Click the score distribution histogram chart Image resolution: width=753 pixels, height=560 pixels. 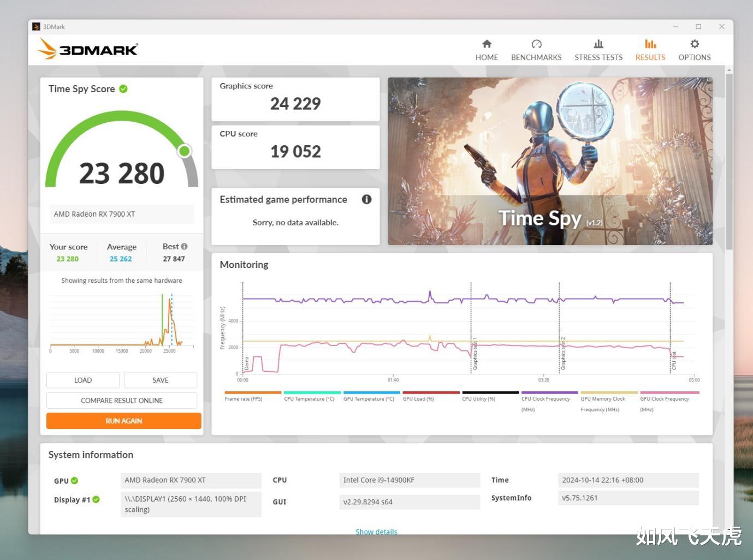(122, 323)
